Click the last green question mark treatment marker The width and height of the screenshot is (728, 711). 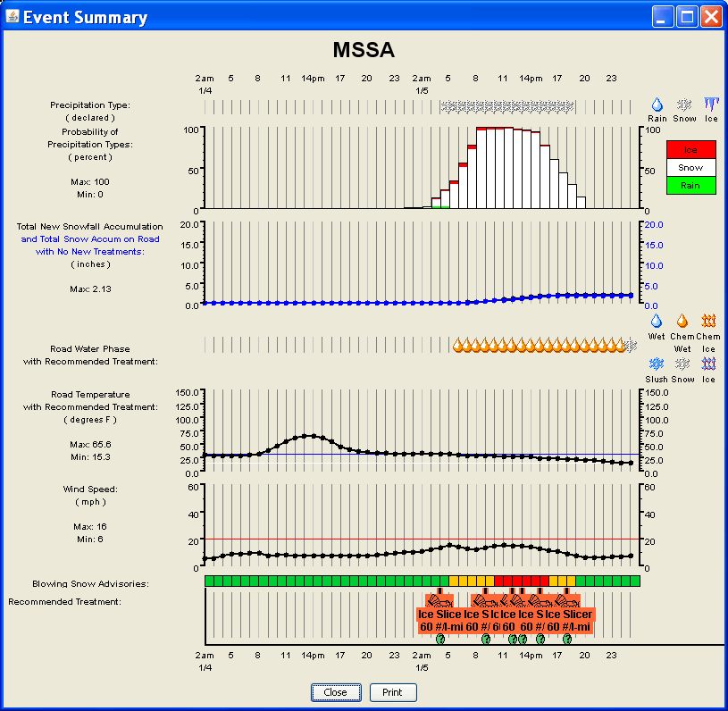click(x=567, y=638)
